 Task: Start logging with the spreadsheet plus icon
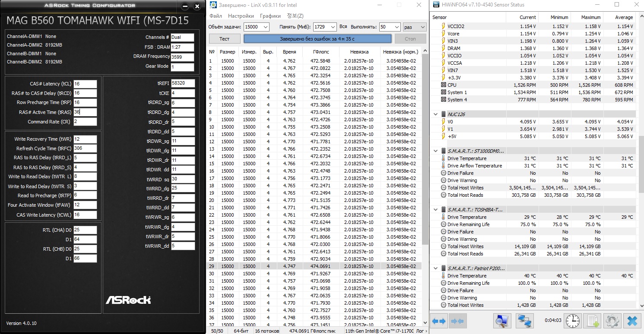pyautogui.click(x=592, y=321)
